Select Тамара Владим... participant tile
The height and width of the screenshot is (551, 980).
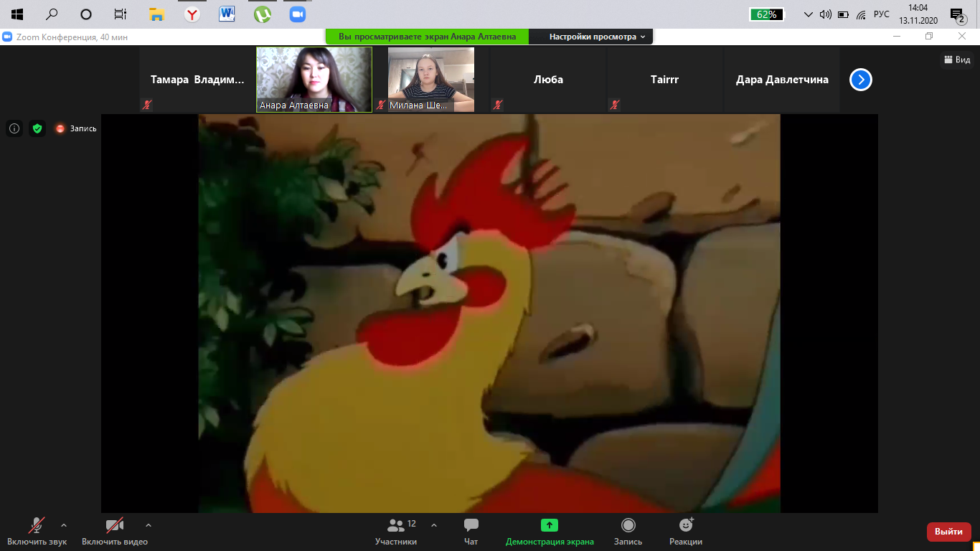pos(197,80)
